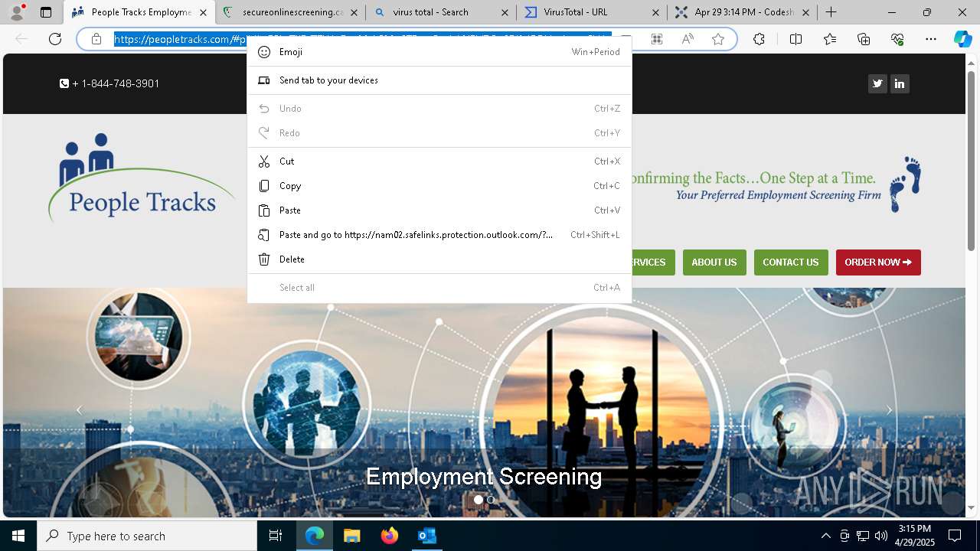
Task: Add page to favorites with star icon
Action: [718, 39]
